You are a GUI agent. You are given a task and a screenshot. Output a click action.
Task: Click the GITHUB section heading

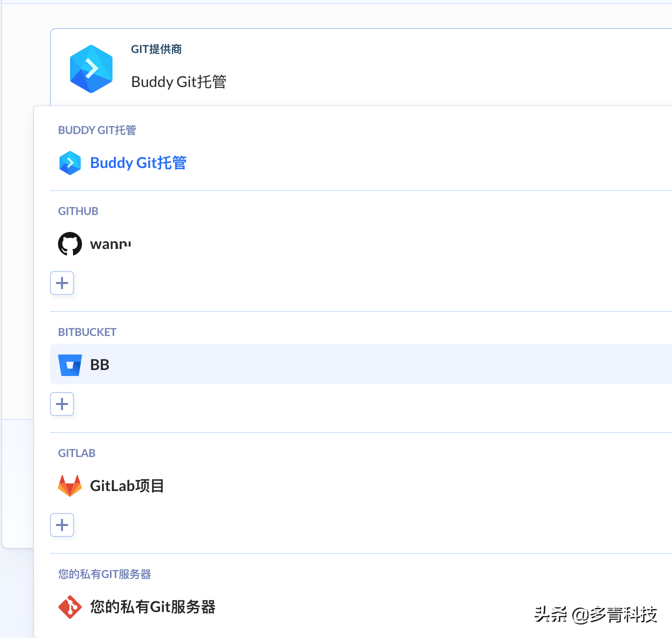tap(78, 211)
